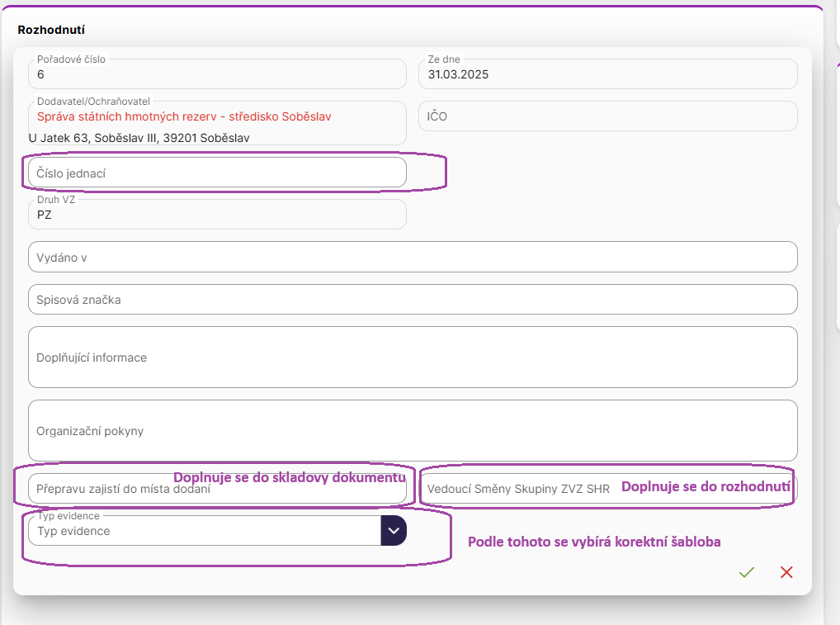This screenshot has height=625, width=840.
Task: Click the 'Podle tohoto se vybírá' annotation
Action: [x=594, y=542]
